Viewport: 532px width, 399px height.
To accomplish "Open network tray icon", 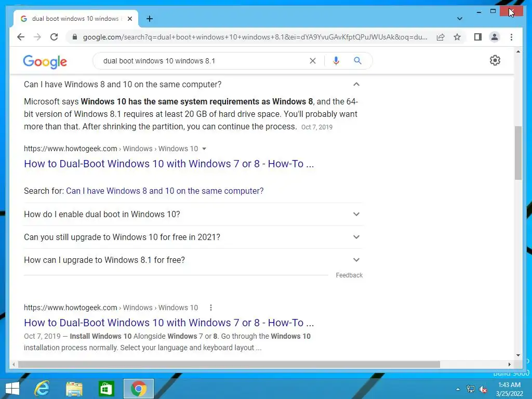I will pyautogui.click(x=471, y=389).
